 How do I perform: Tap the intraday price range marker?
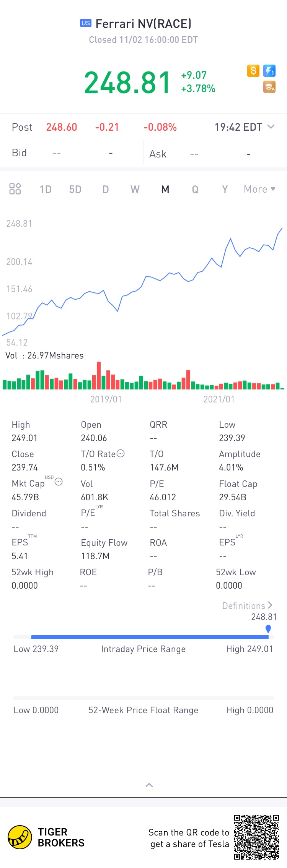(x=268, y=628)
